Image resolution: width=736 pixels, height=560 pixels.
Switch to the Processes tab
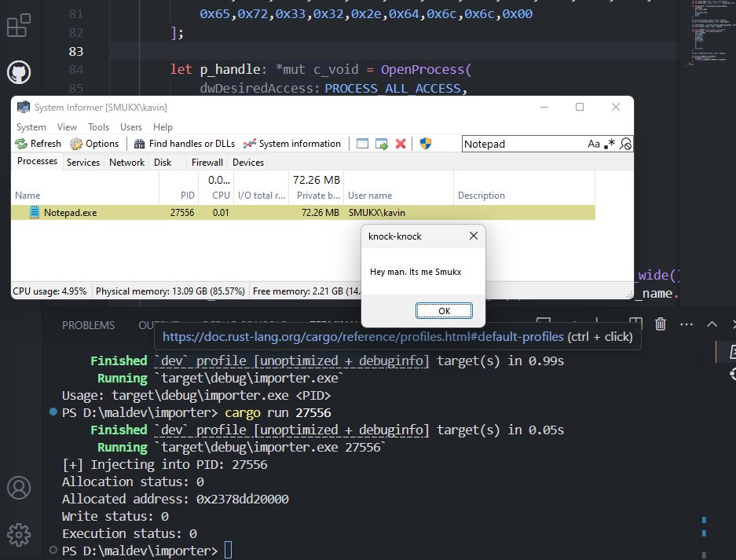tap(37, 161)
